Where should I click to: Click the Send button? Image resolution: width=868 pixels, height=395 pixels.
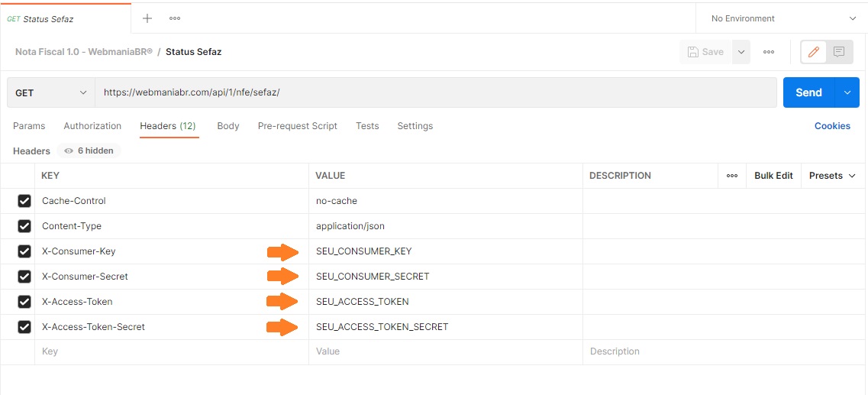coord(808,92)
